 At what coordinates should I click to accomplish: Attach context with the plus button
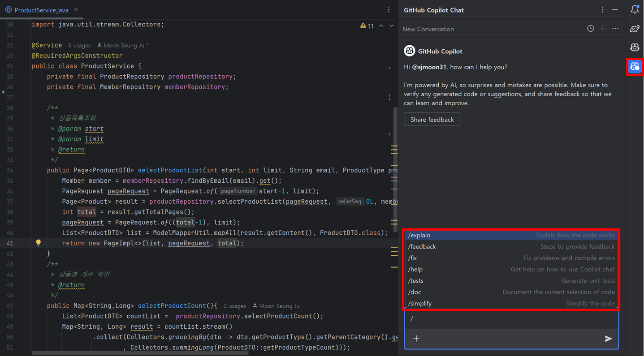[x=416, y=339]
